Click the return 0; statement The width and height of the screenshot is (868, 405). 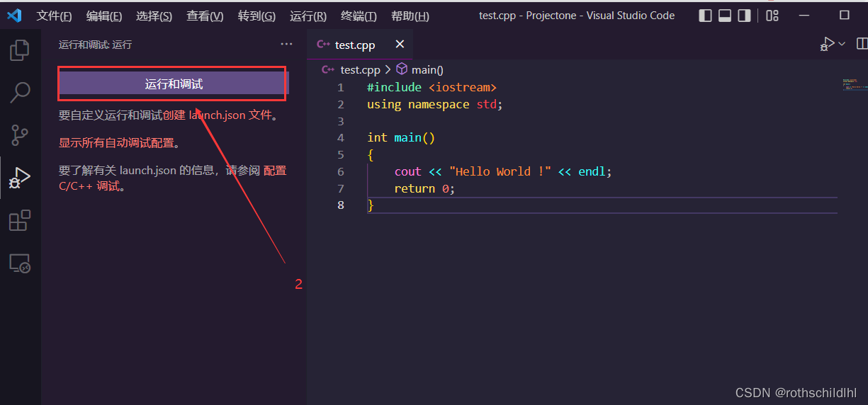point(424,188)
